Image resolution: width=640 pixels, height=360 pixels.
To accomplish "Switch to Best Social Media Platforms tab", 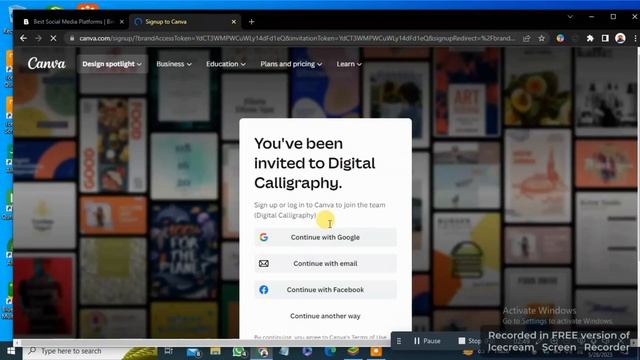I will 73,22.
